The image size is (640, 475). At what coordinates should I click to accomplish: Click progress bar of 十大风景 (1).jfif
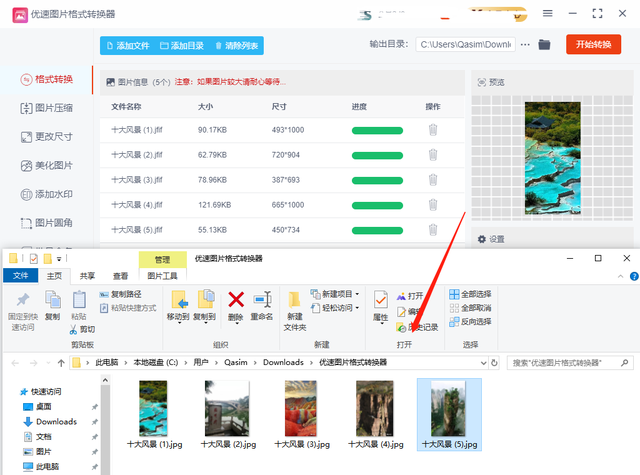point(377,131)
